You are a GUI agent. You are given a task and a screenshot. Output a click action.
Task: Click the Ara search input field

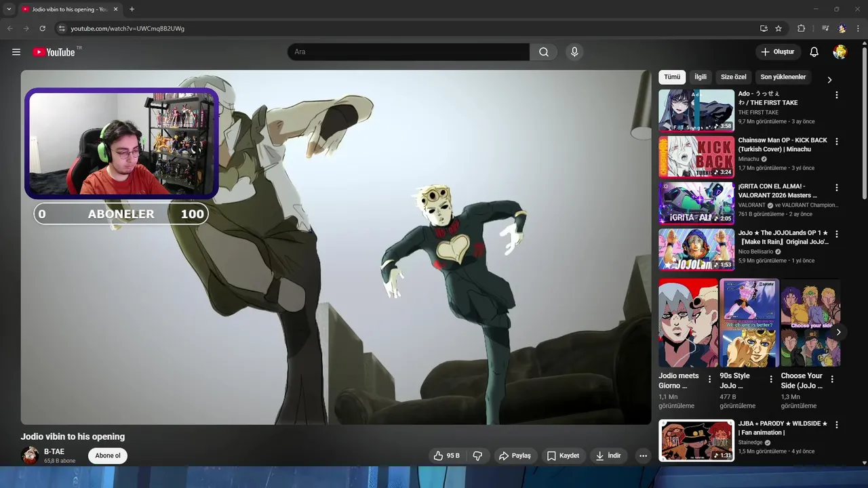click(x=409, y=52)
